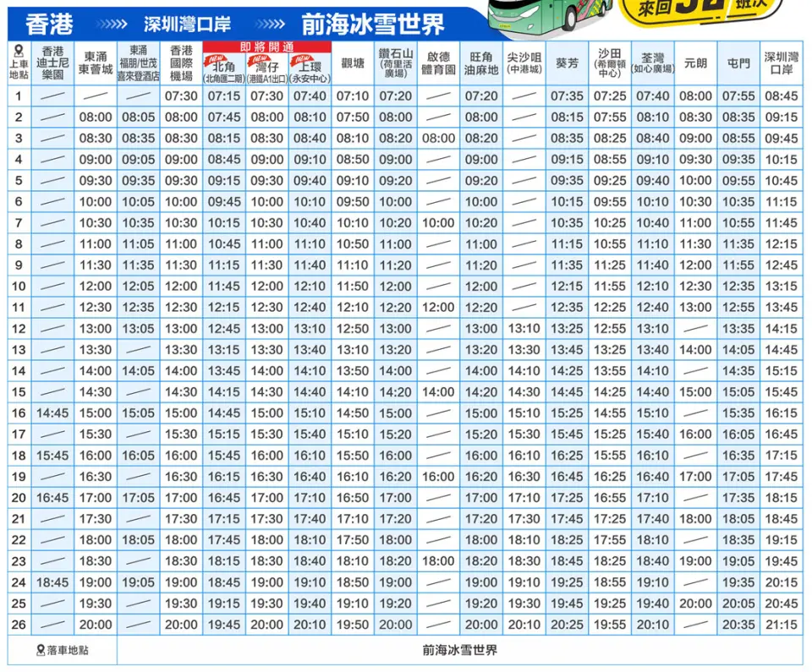Click 14:45 in the 迪士尼樂園 column, row 16
The width and height of the screenshot is (812, 672).
tap(52, 413)
